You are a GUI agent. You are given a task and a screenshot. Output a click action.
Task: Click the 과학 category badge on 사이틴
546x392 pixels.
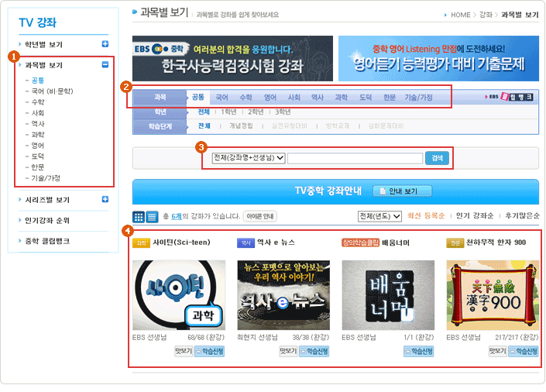(141, 242)
